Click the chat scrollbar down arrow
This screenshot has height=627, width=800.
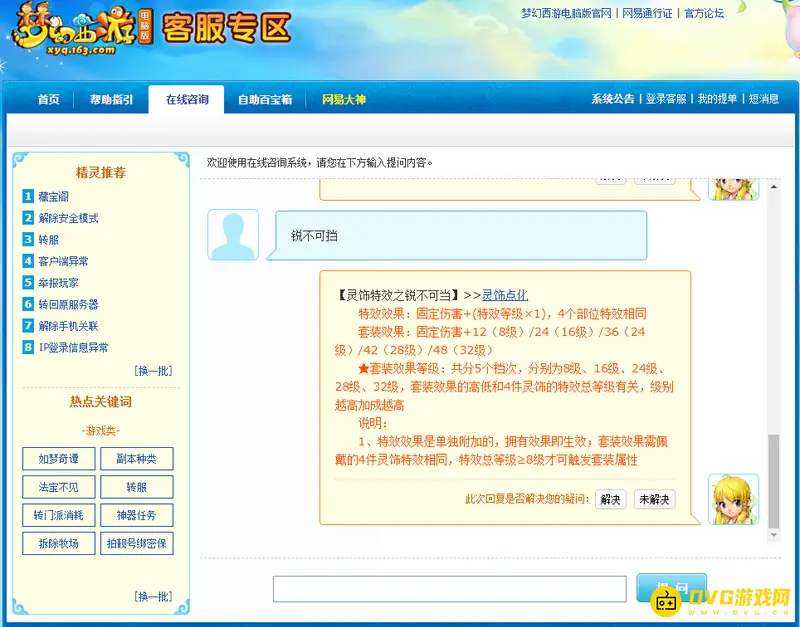coord(773,535)
